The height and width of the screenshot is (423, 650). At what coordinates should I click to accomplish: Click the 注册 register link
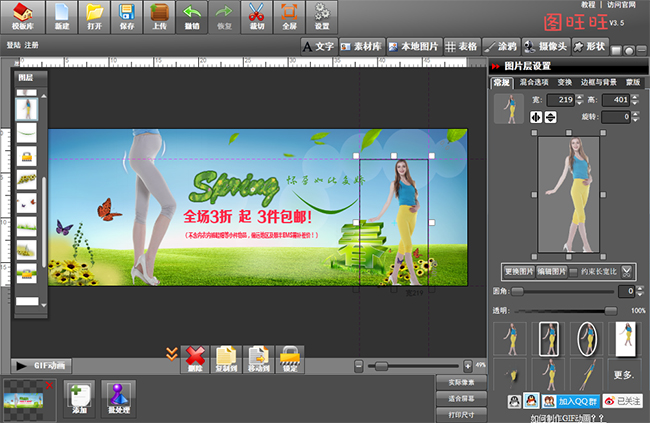tap(31, 45)
